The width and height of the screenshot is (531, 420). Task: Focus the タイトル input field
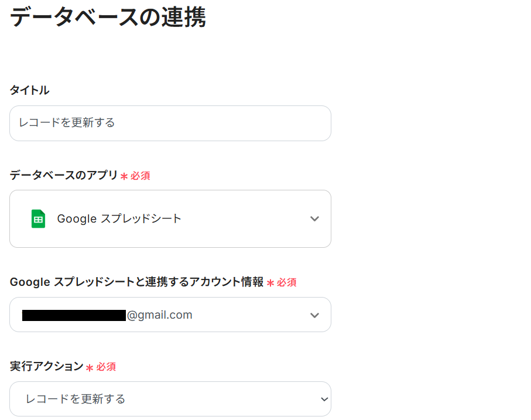(x=170, y=123)
